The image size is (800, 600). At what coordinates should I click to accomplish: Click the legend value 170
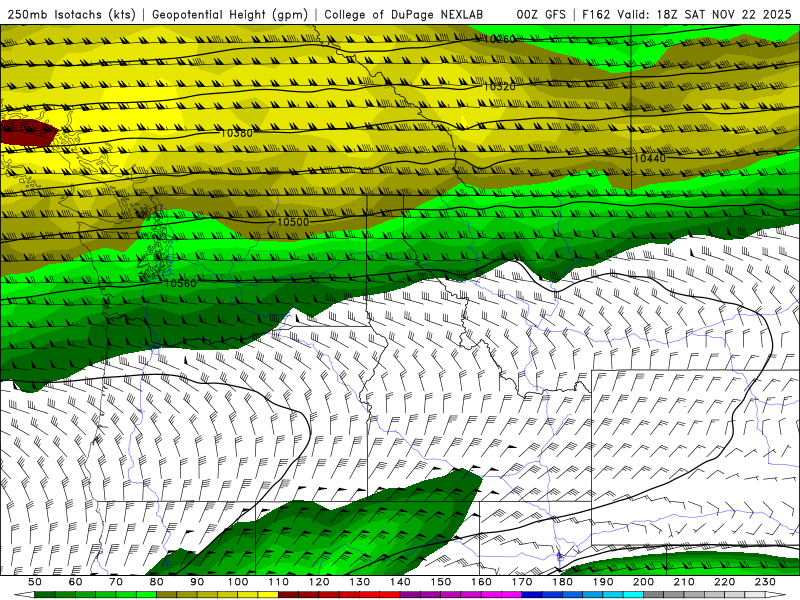click(522, 582)
